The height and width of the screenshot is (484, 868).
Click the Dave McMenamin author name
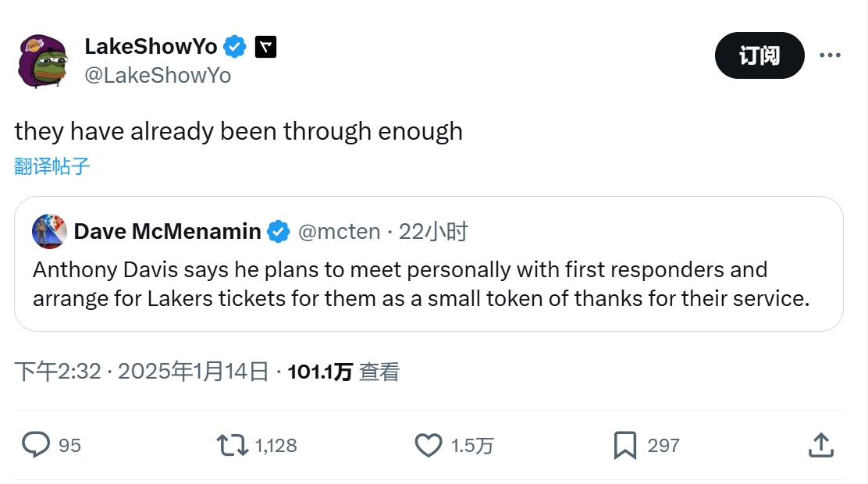[x=167, y=232]
